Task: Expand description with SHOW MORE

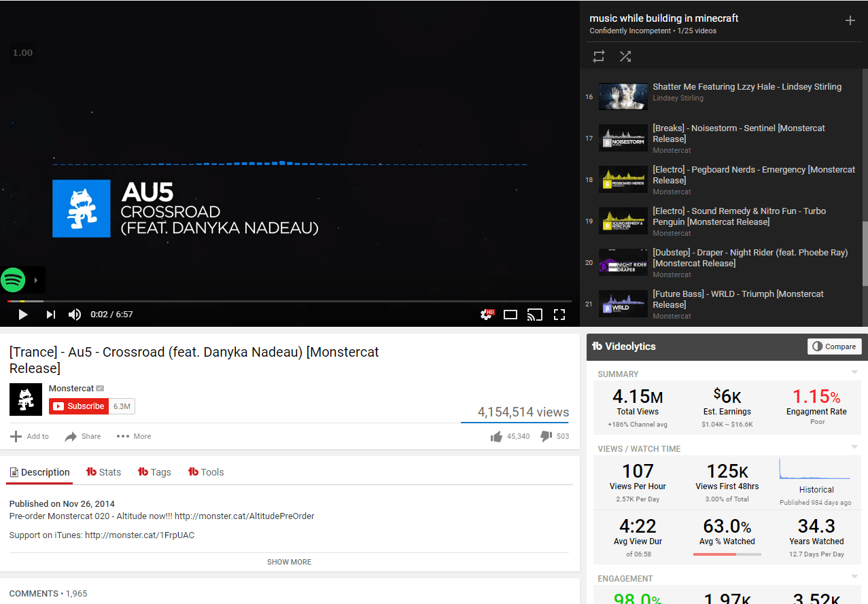Action: (289, 562)
